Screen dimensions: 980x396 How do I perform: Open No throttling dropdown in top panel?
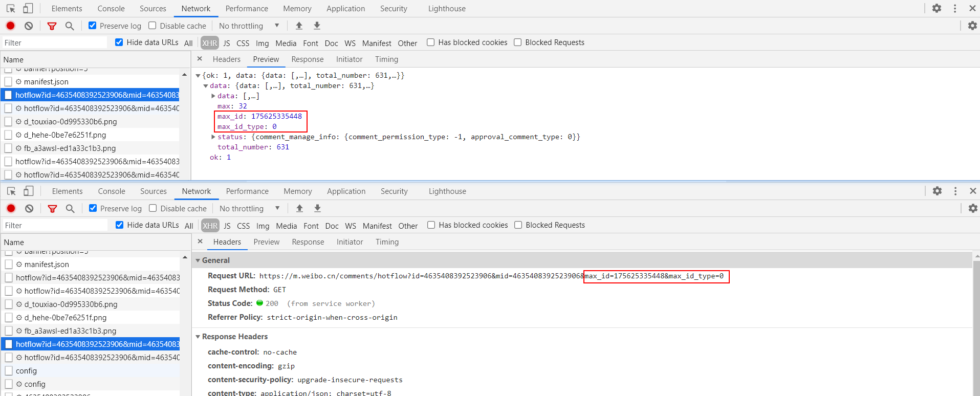click(249, 26)
